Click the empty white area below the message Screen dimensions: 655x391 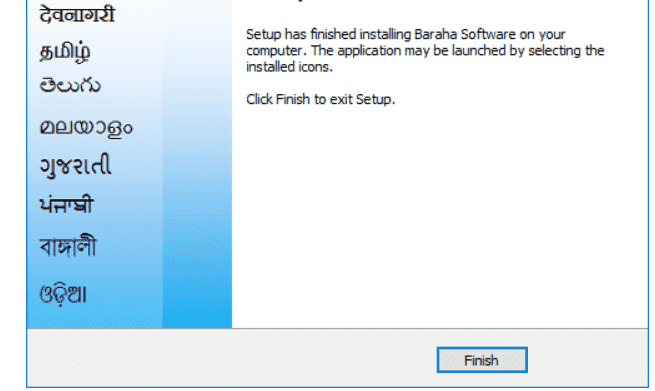coord(440,217)
